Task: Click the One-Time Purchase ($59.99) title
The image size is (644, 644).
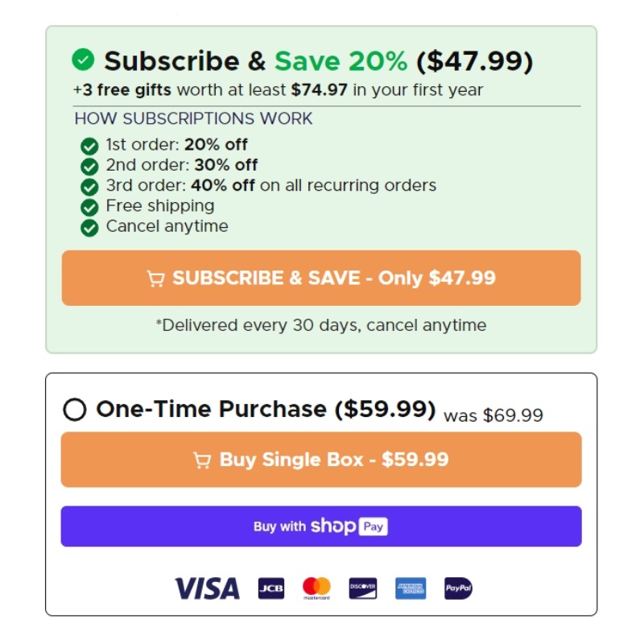Action: coord(266,409)
